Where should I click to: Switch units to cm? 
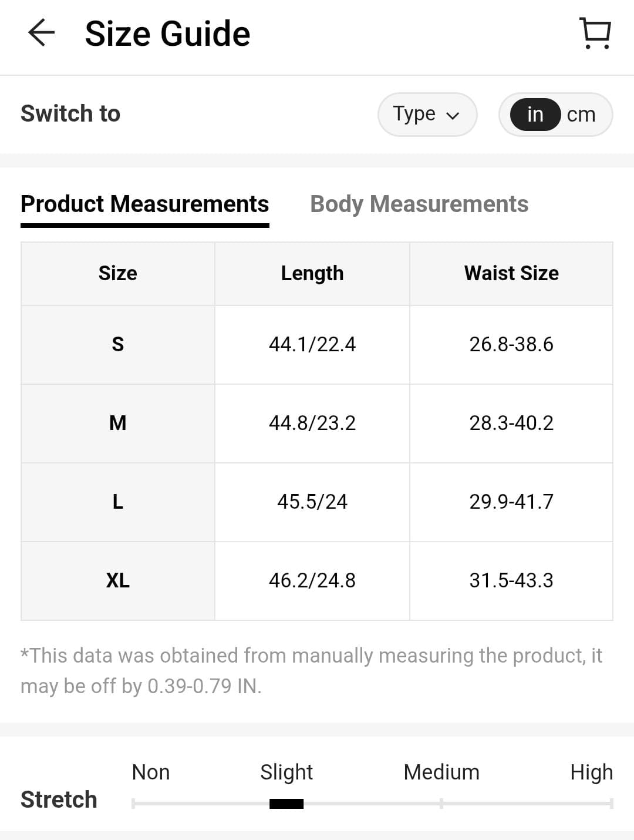[581, 115]
